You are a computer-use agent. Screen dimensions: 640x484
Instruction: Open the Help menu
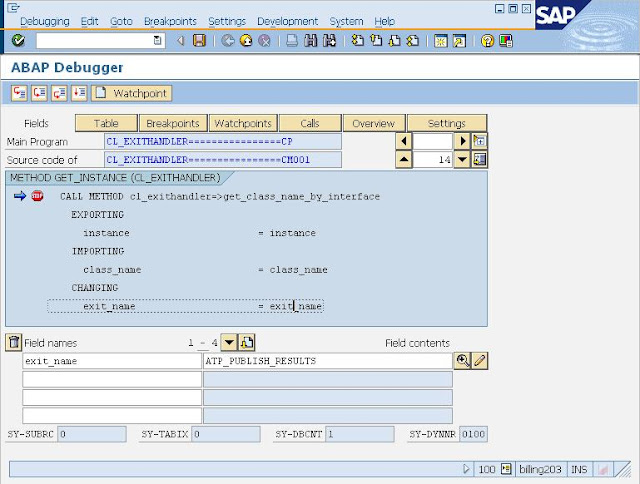(x=384, y=21)
